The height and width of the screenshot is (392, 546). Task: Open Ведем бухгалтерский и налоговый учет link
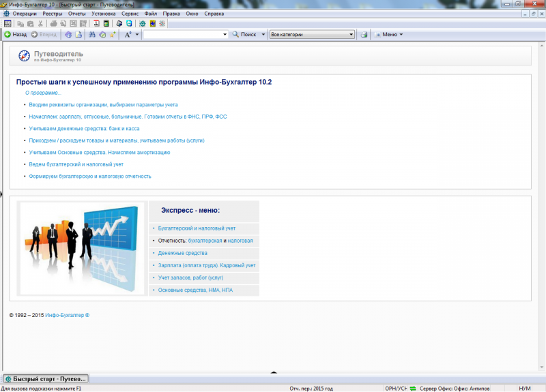[76, 164]
